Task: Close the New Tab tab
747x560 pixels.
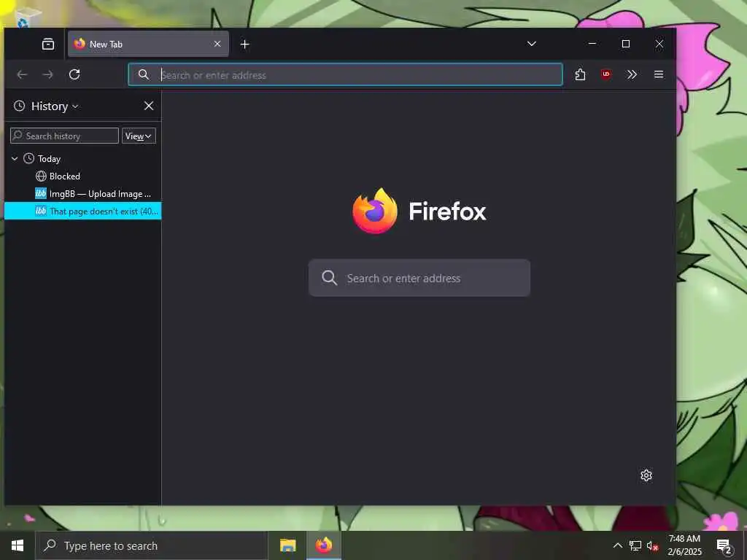Action: (x=217, y=44)
